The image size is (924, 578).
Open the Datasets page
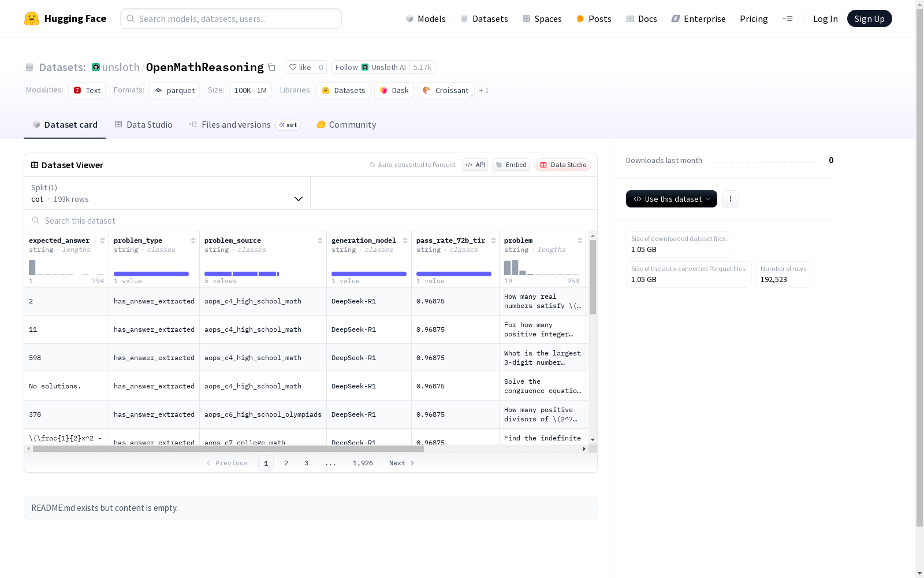(x=484, y=18)
